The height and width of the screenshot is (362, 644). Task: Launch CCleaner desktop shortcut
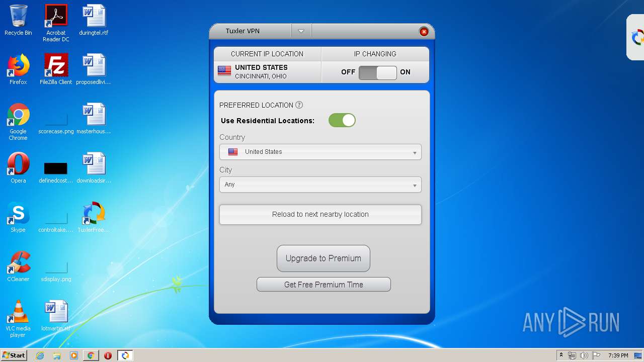pyautogui.click(x=18, y=266)
